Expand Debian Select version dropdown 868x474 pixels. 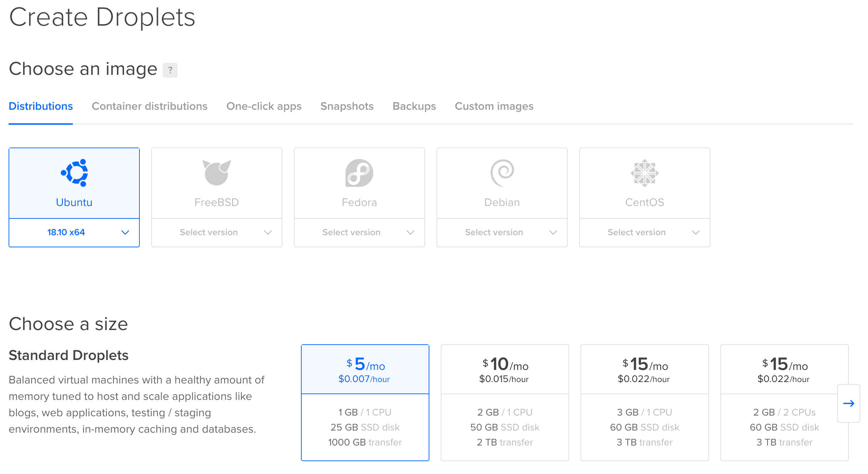(502, 232)
